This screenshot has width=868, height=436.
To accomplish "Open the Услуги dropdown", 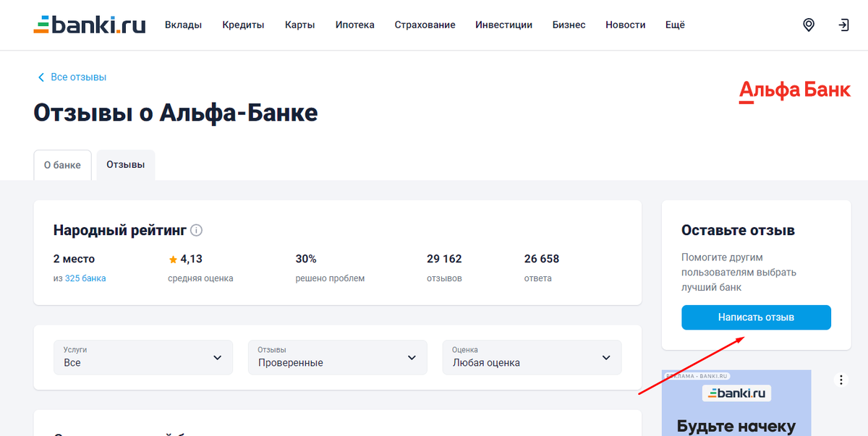I will pos(142,357).
